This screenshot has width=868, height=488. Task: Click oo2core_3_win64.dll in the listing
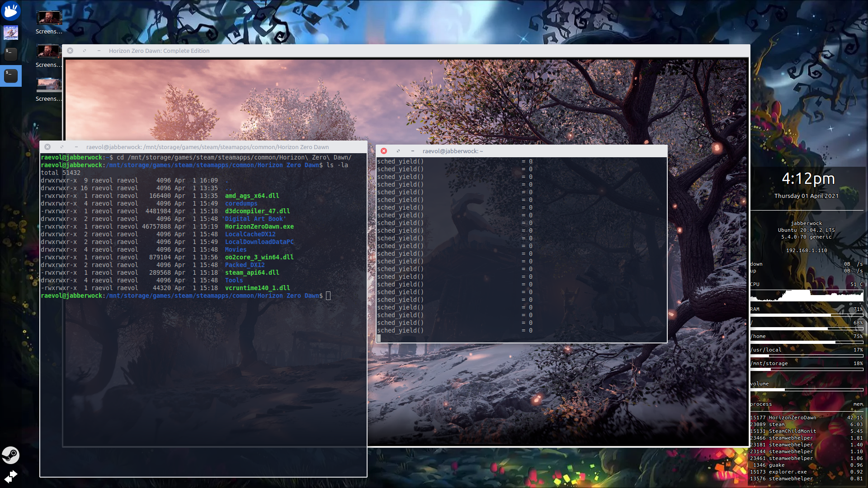coord(259,257)
